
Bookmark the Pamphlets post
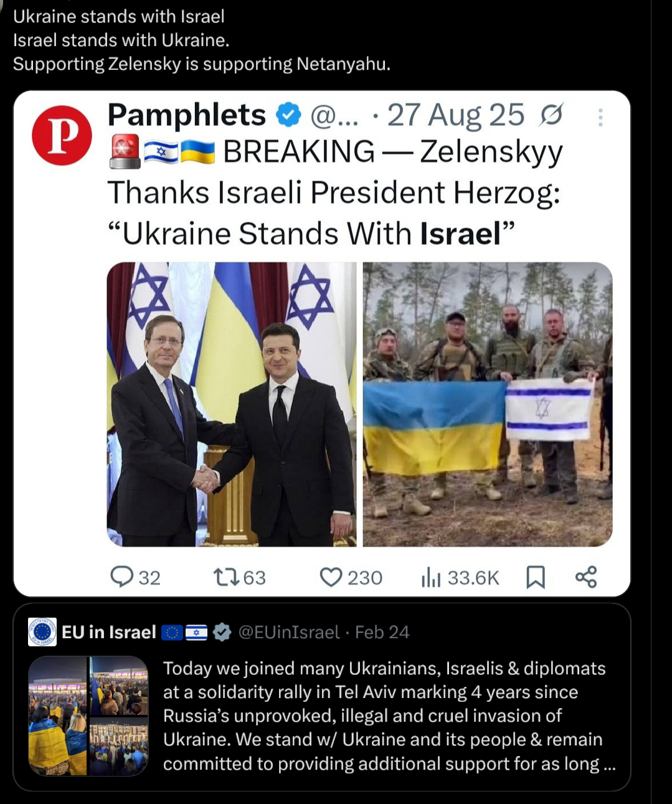536,577
